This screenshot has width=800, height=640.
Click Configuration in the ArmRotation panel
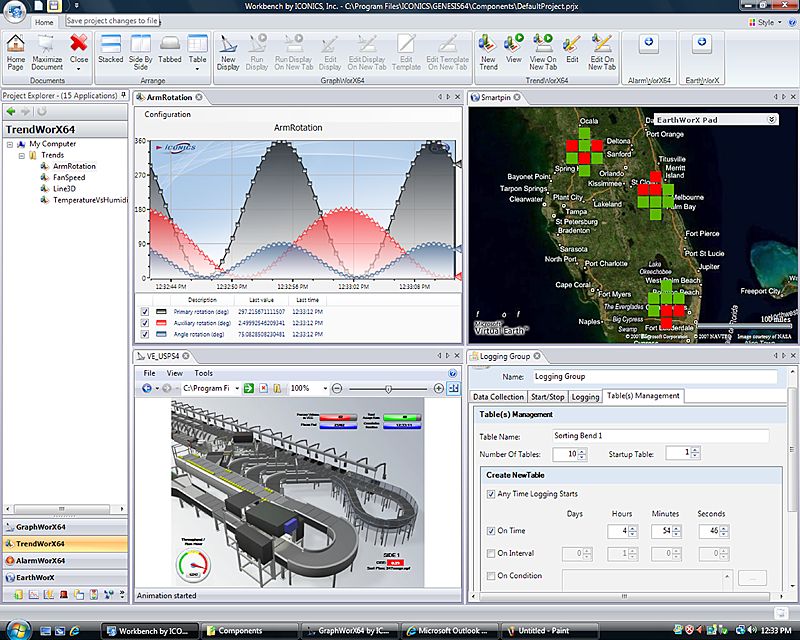click(x=167, y=114)
